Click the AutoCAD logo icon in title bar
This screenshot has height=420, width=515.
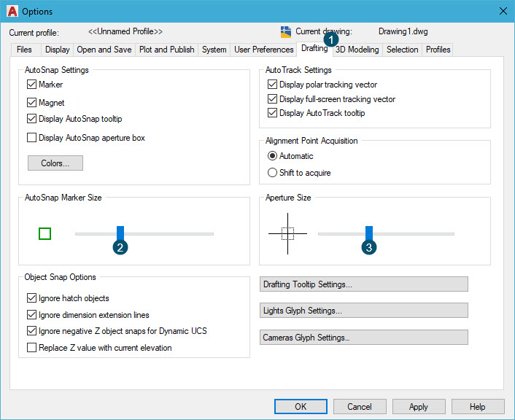click(x=12, y=11)
